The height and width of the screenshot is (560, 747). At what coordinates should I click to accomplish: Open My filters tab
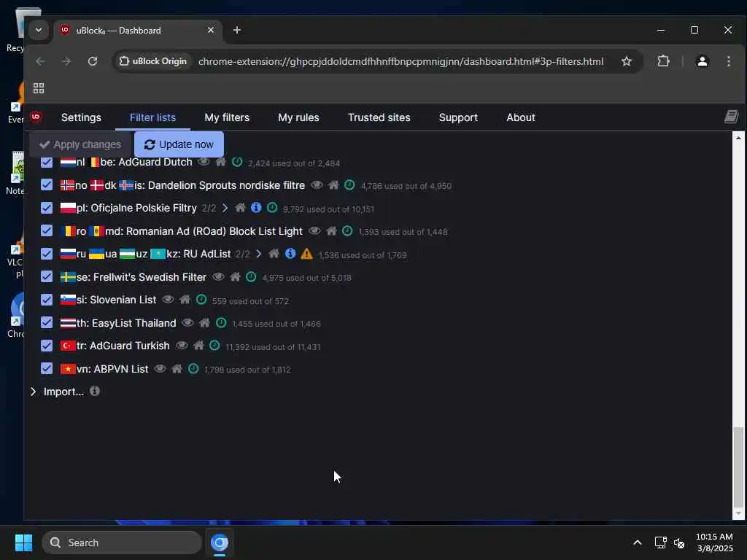(x=227, y=117)
